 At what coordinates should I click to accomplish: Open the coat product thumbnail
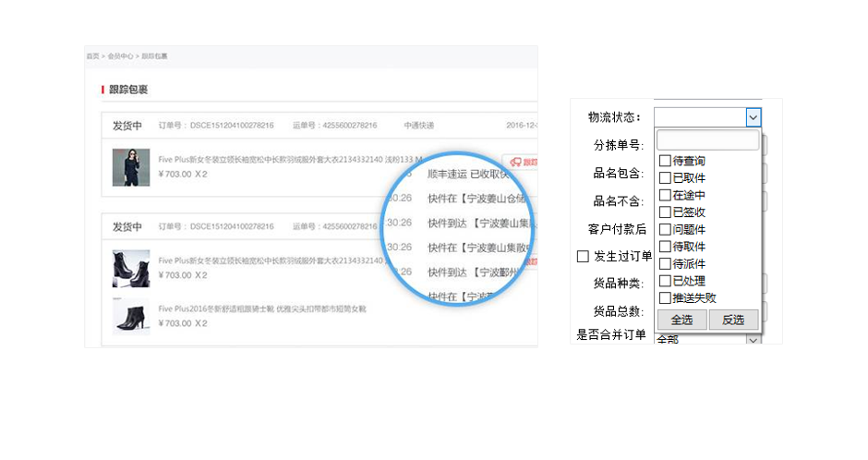(x=130, y=167)
